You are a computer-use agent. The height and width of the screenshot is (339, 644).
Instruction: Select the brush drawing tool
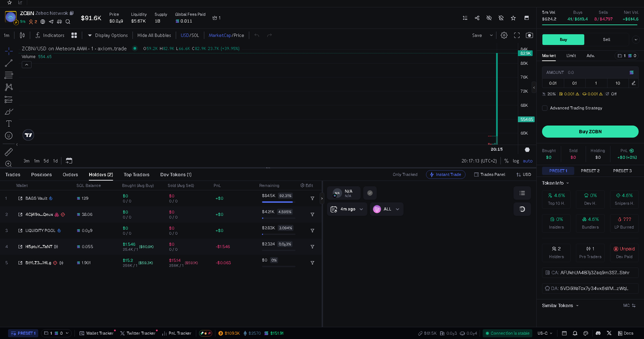coord(9,111)
